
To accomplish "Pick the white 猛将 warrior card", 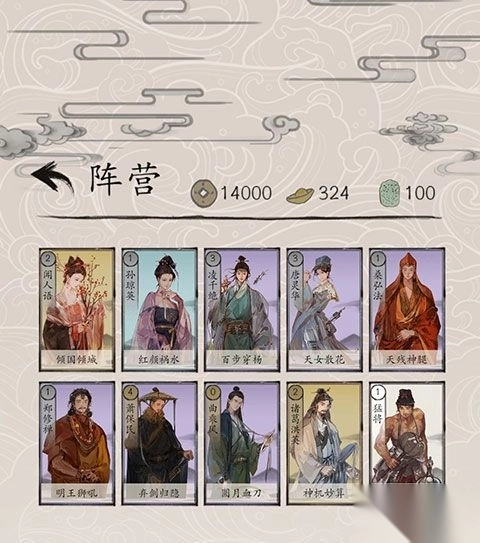I will [x=407, y=433].
